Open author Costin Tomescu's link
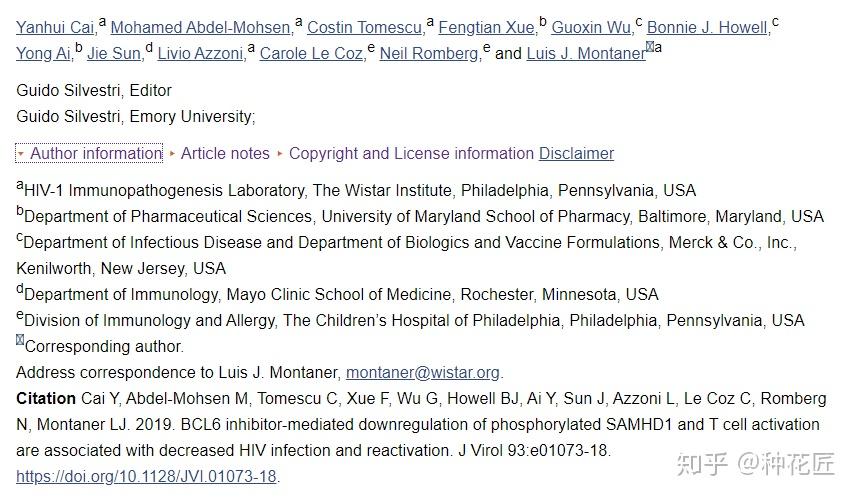This screenshot has width=857, height=498. pyautogui.click(x=365, y=27)
